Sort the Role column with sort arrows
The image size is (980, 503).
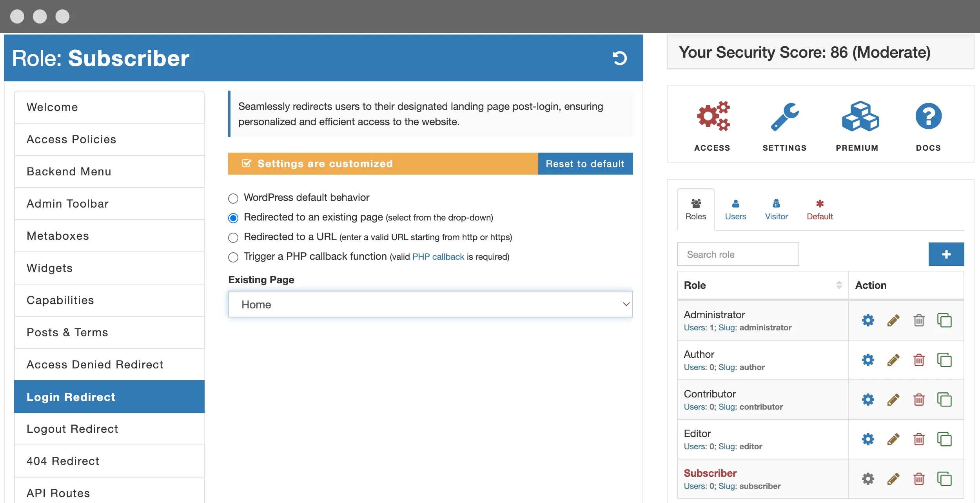pos(839,285)
